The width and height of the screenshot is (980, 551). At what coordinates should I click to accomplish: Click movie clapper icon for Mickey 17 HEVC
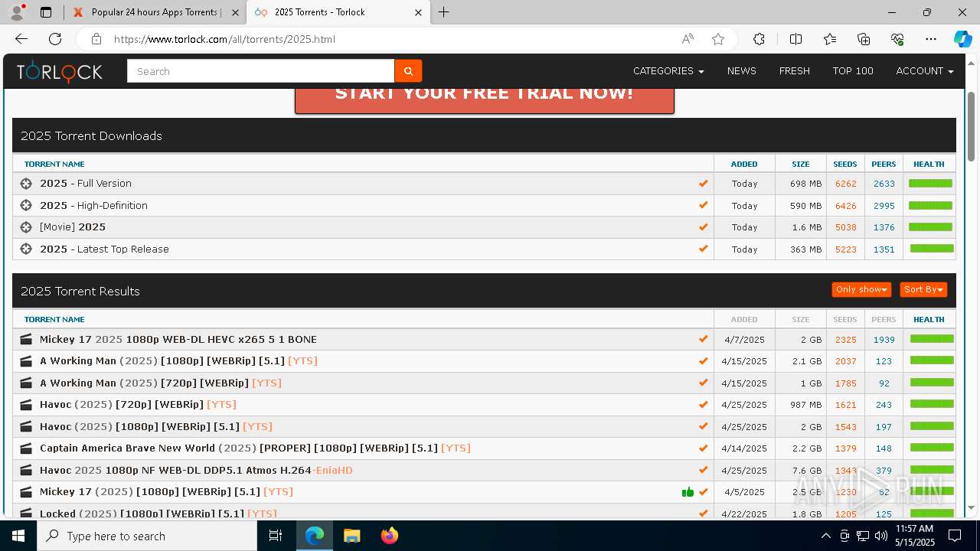point(26,339)
